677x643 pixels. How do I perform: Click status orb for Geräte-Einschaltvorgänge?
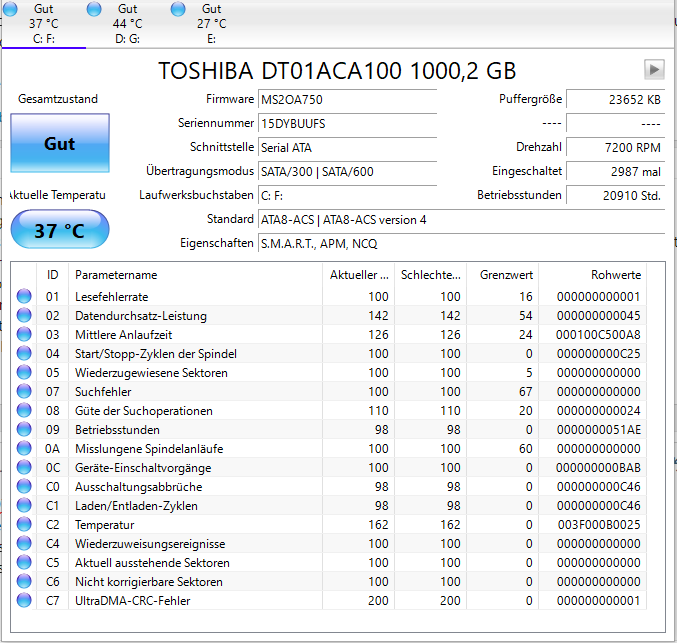[x=24, y=467]
